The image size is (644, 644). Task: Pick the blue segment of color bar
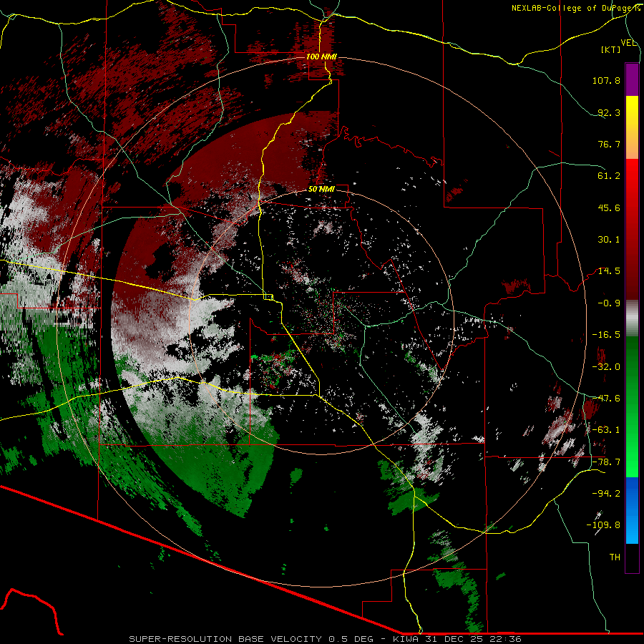tap(632, 510)
